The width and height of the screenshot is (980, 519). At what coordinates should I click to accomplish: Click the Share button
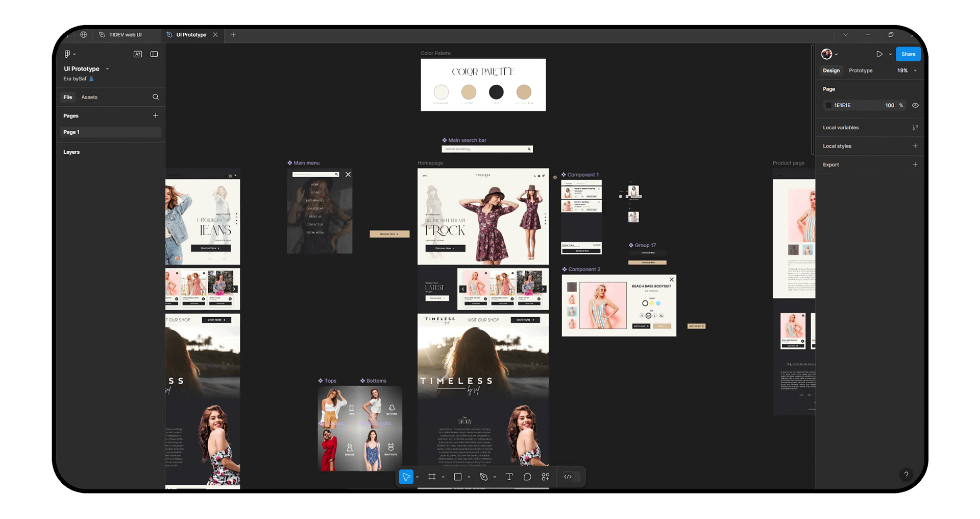click(x=908, y=54)
